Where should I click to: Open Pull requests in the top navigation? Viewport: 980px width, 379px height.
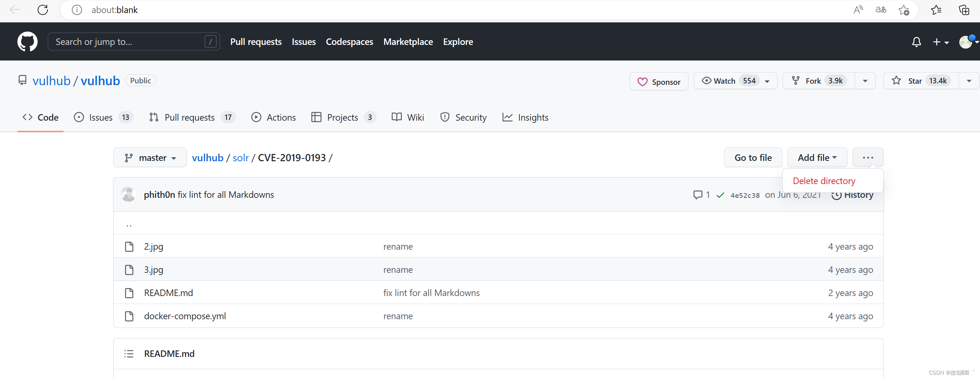pos(256,42)
